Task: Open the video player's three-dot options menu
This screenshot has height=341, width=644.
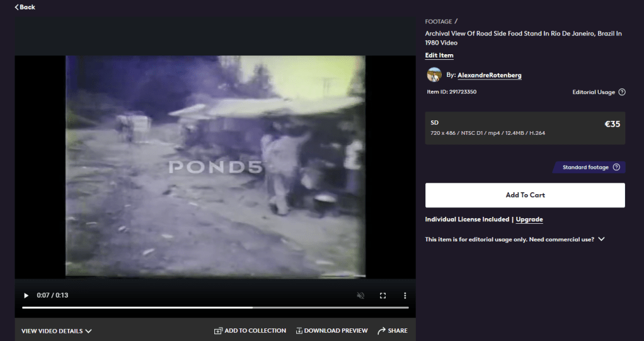Action: [x=405, y=296]
